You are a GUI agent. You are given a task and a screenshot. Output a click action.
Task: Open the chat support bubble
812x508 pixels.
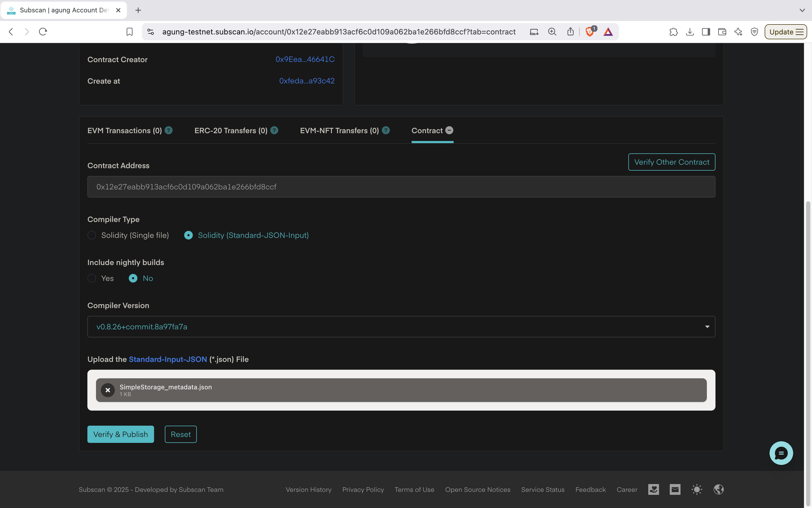coord(781,453)
